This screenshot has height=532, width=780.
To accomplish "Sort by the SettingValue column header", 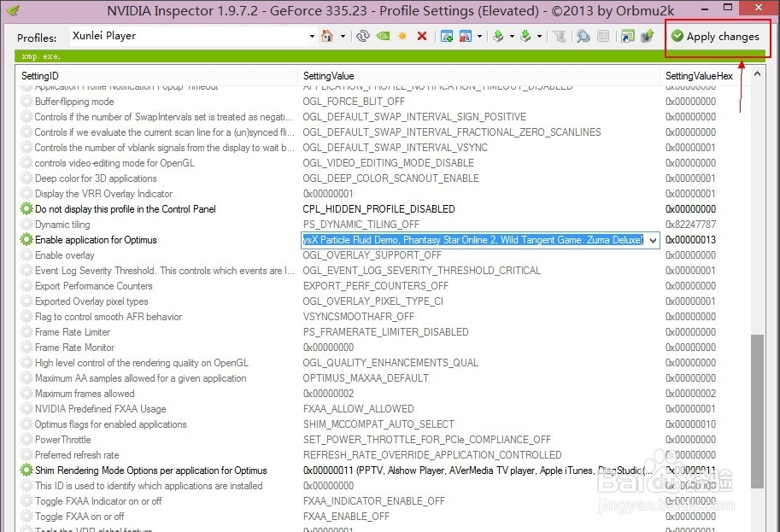I will coord(479,76).
